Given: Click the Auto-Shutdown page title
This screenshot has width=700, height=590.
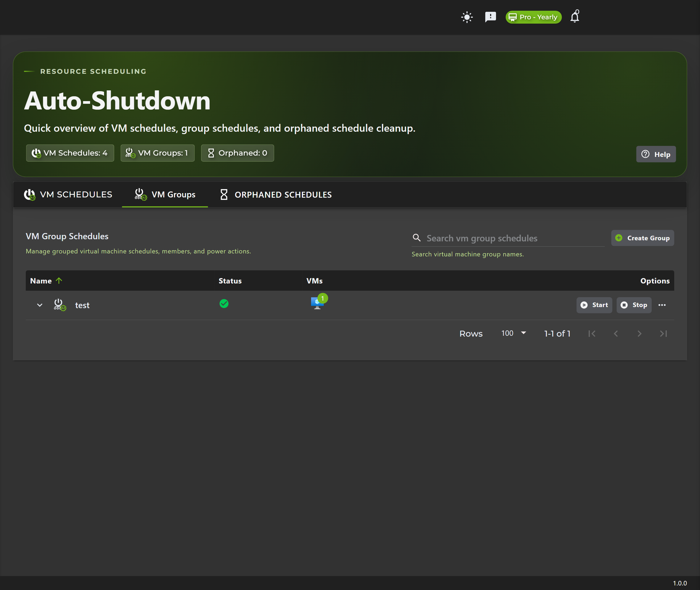Looking at the screenshot, I should pyautogui.click(x=117, y=100).
